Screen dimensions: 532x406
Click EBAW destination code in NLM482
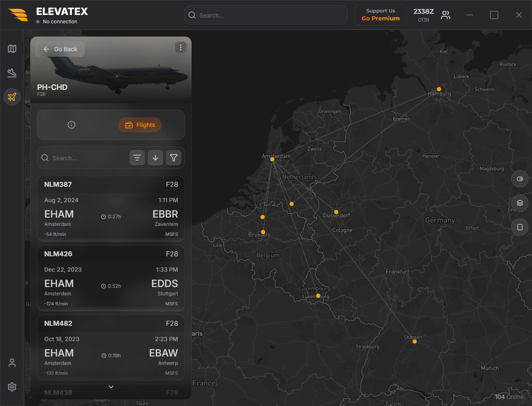click(164, 353)
